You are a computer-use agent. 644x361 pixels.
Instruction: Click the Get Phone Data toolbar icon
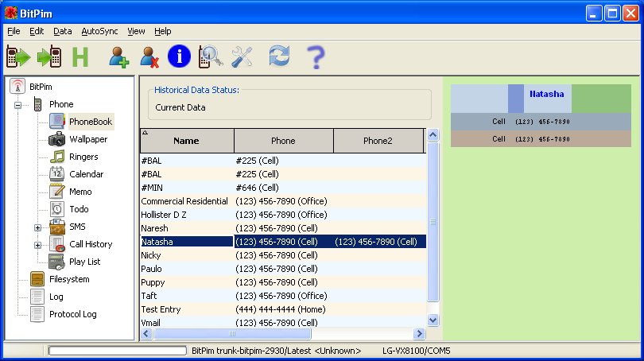(18, 57)
